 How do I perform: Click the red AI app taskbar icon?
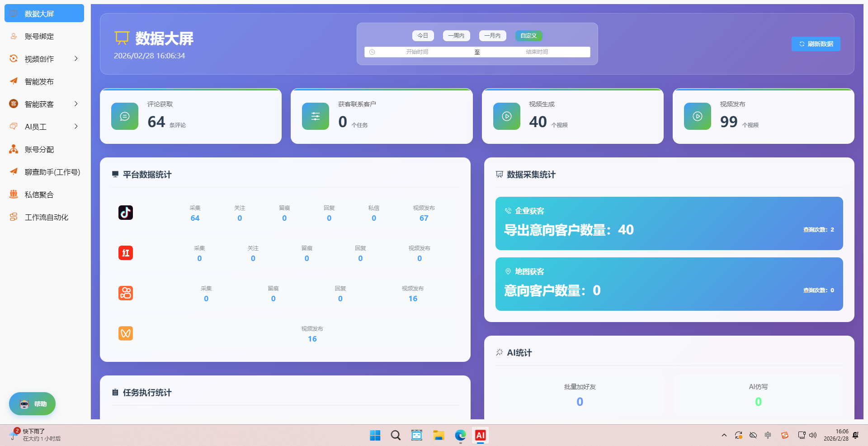[480, 435]
